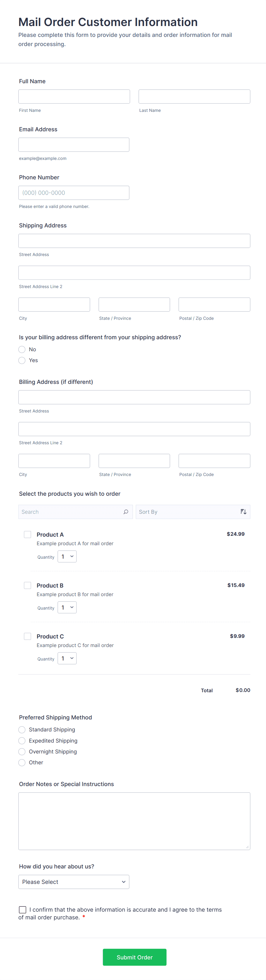Open Product A quantity dropdown
Screen dimensions: 266x980
67,557
